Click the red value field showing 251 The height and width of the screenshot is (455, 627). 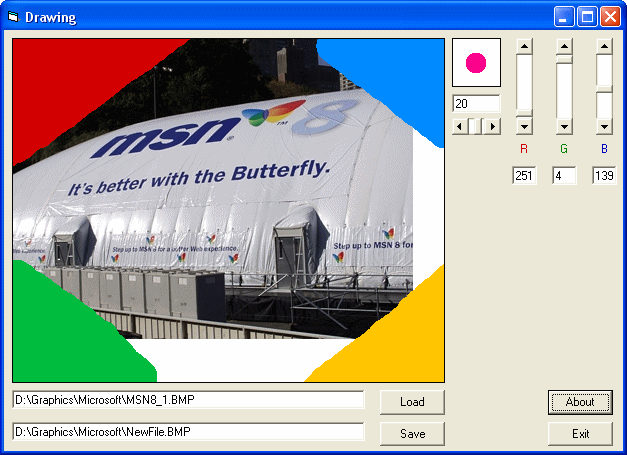point(524,176)
